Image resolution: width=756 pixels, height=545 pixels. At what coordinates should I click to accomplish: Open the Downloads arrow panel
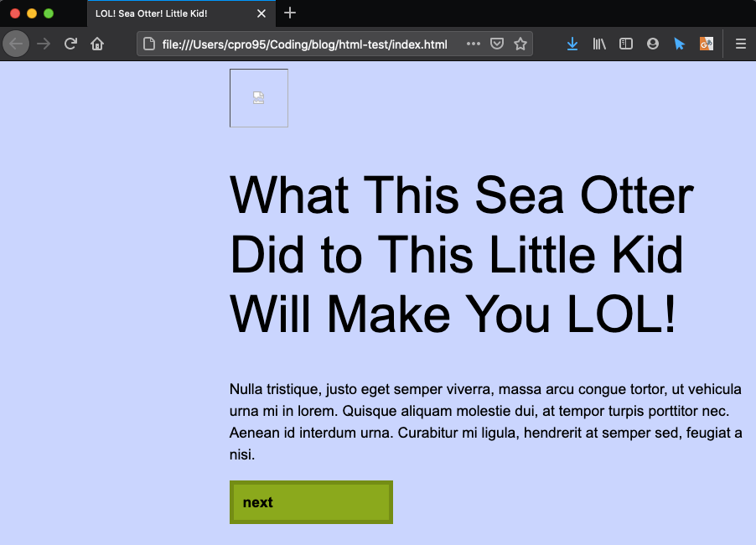[572, 44]
